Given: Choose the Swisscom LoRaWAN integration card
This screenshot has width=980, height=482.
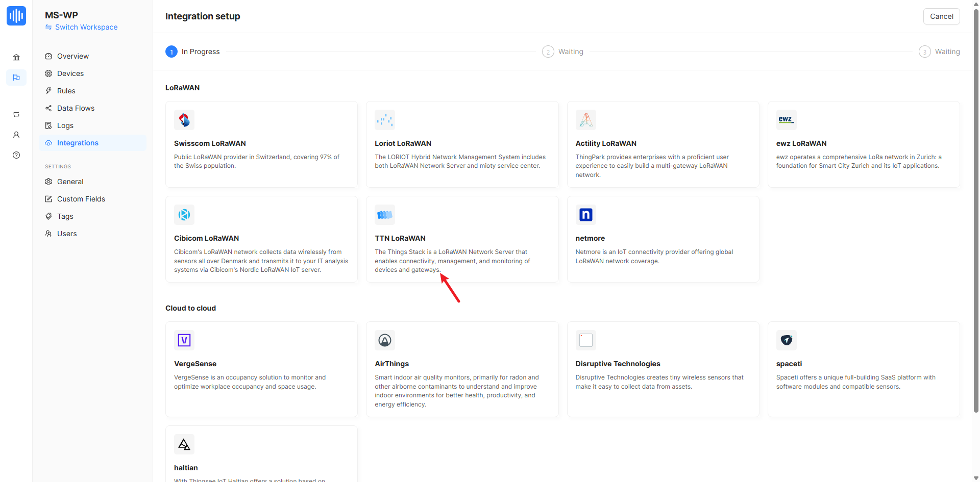Looking at the screenshot, I should [261, 144].
